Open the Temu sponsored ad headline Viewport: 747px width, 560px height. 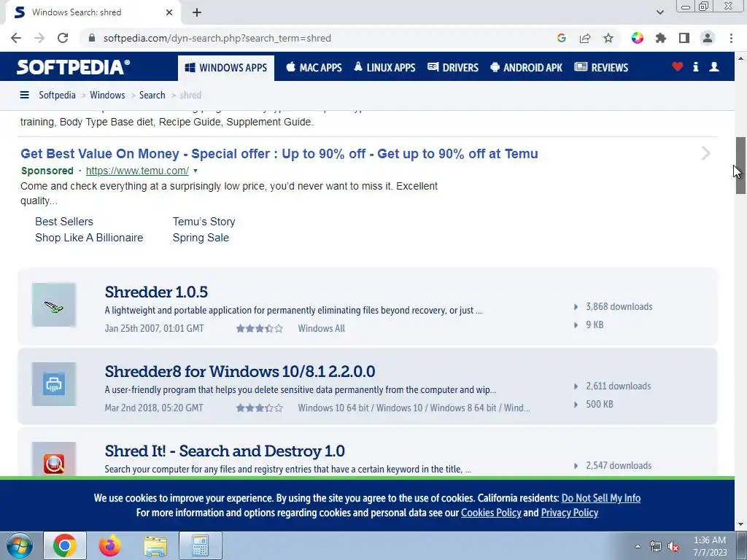point(279,154)
